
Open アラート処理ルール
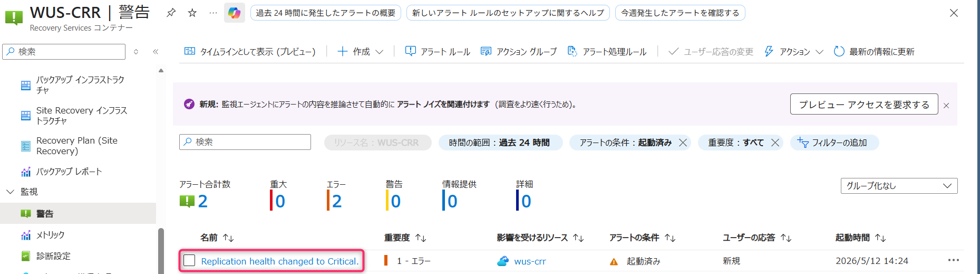click(607, 52)
